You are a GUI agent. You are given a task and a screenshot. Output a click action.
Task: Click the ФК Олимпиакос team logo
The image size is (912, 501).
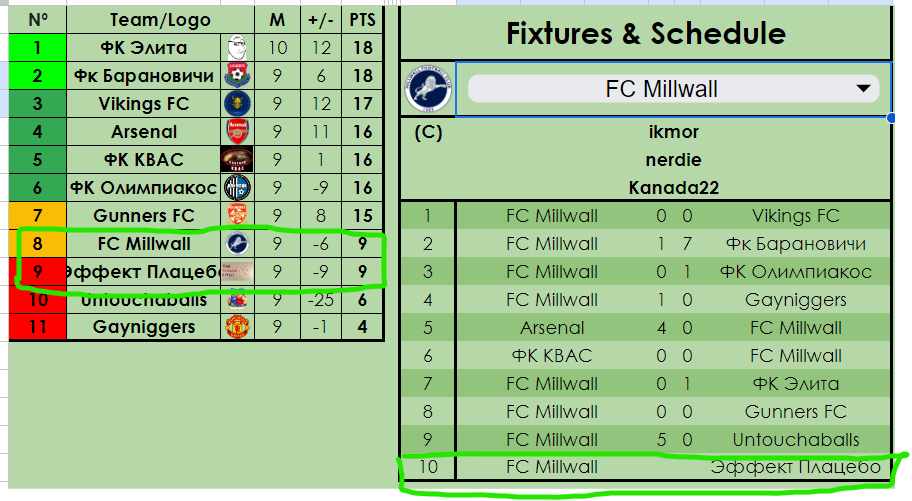click(x=237, y=187)
